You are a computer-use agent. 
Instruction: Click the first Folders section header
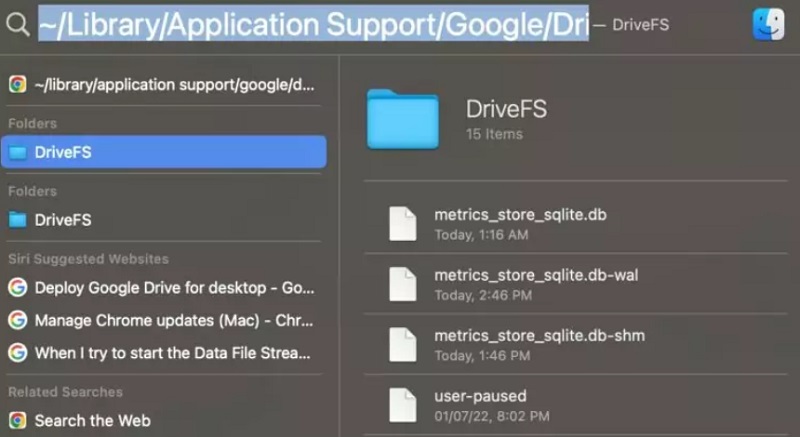click(x=32, y=123)
